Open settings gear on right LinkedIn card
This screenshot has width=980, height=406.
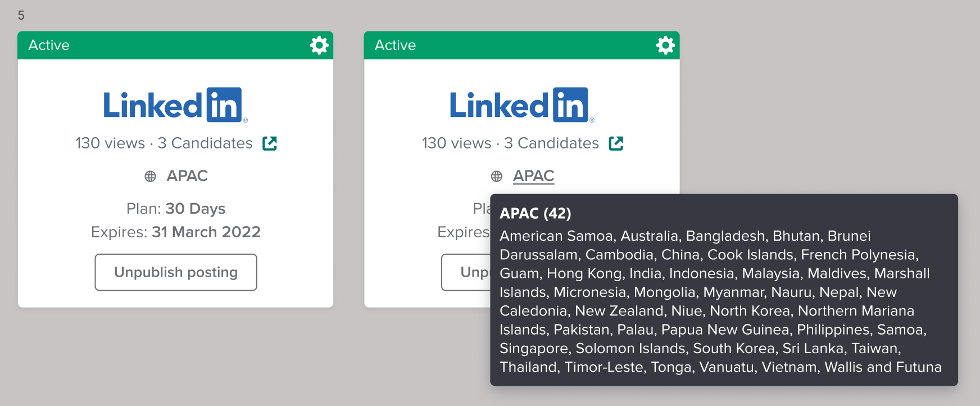pos(665,45)
